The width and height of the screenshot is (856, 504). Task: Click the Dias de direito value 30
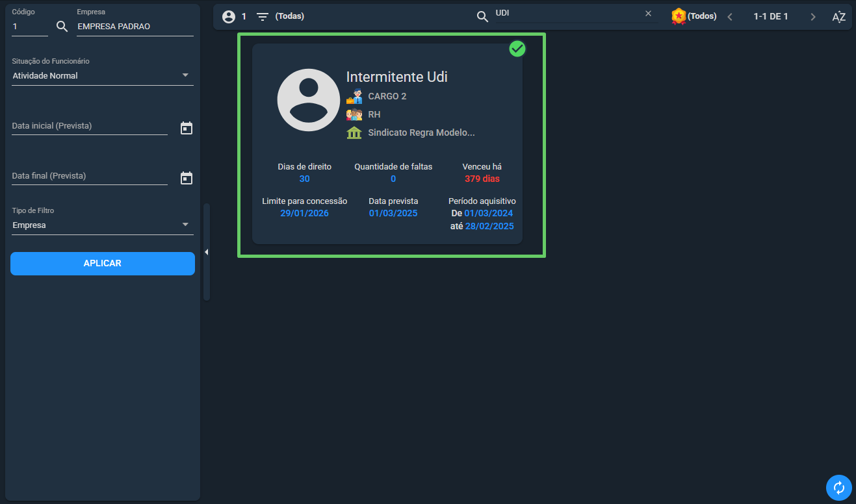(x=305, y=179)
